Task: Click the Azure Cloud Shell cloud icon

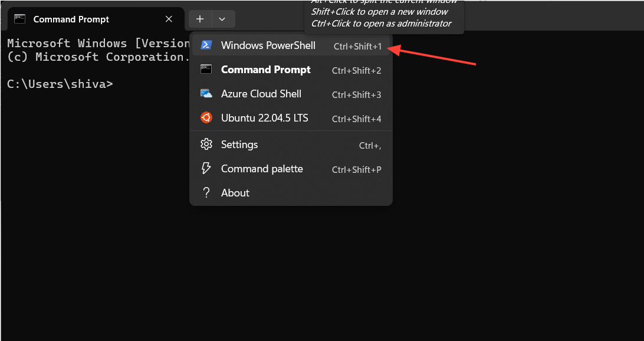Action: coord(206,93)
